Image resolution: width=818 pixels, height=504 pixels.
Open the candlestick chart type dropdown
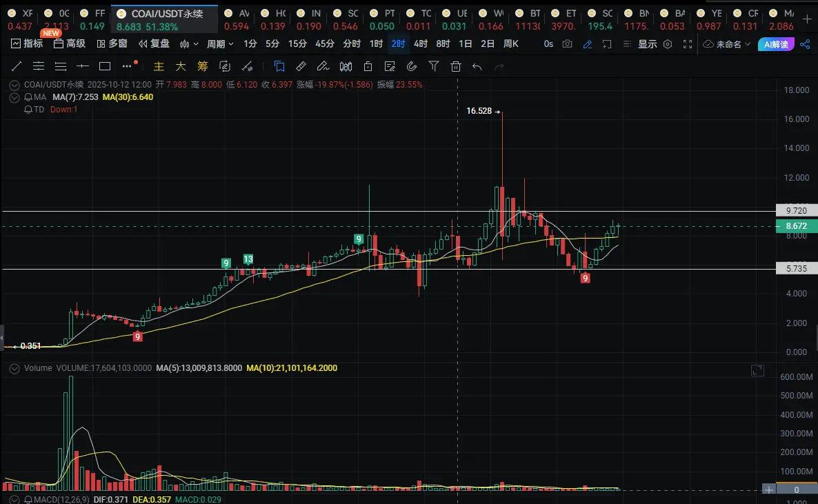click(189, 44)
